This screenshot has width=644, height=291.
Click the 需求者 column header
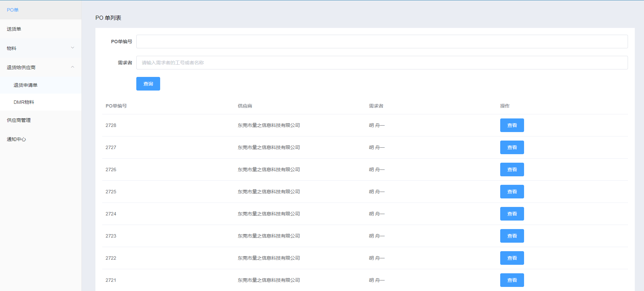tap(376, 106)
